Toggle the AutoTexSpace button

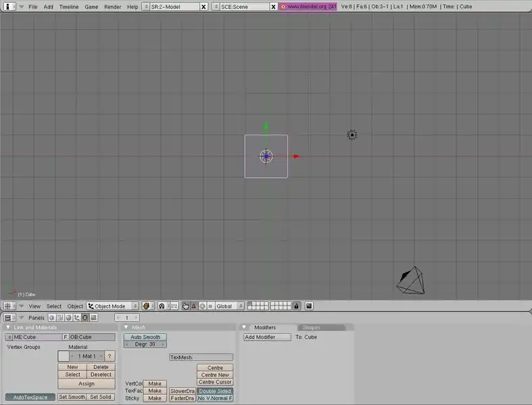point(30,397)
